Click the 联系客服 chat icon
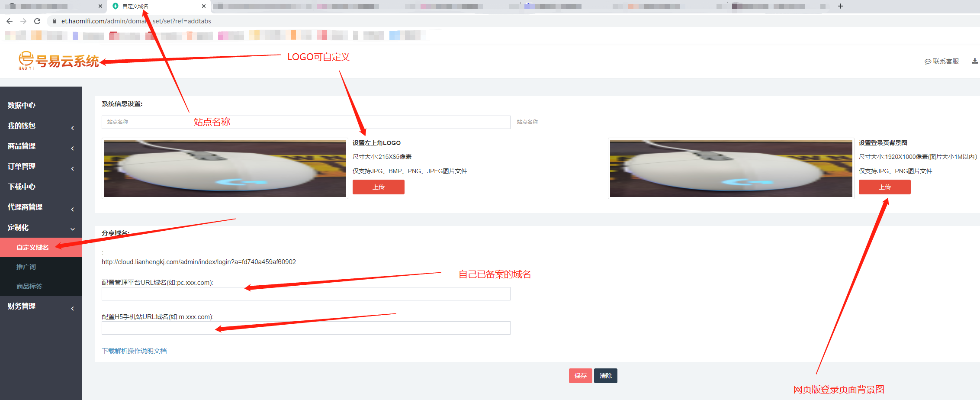 point(928,61)
